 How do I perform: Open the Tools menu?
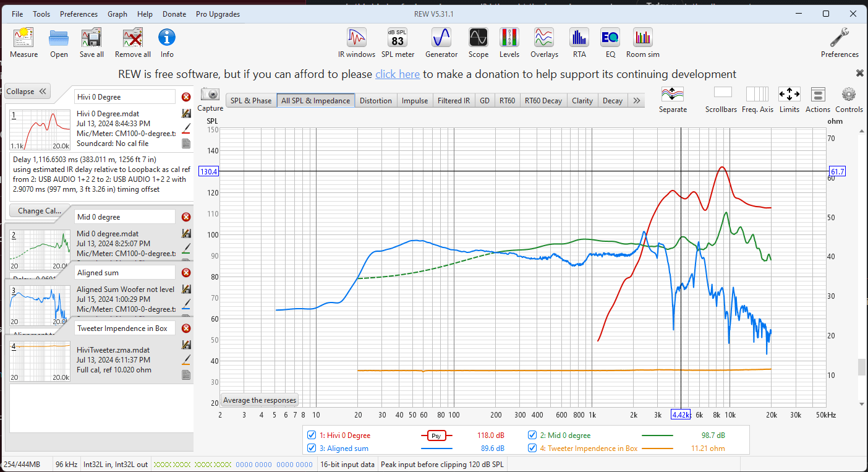click(41, 14)
